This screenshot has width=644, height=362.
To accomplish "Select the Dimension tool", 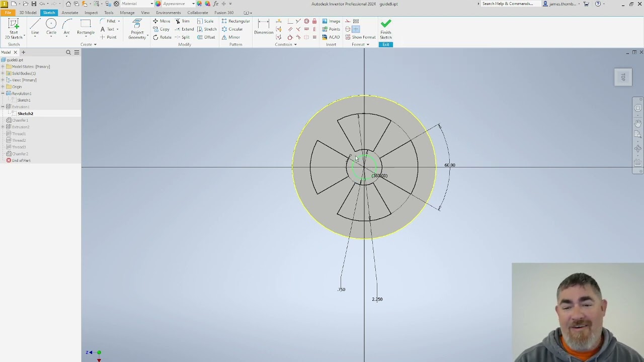I will point(263,27).
